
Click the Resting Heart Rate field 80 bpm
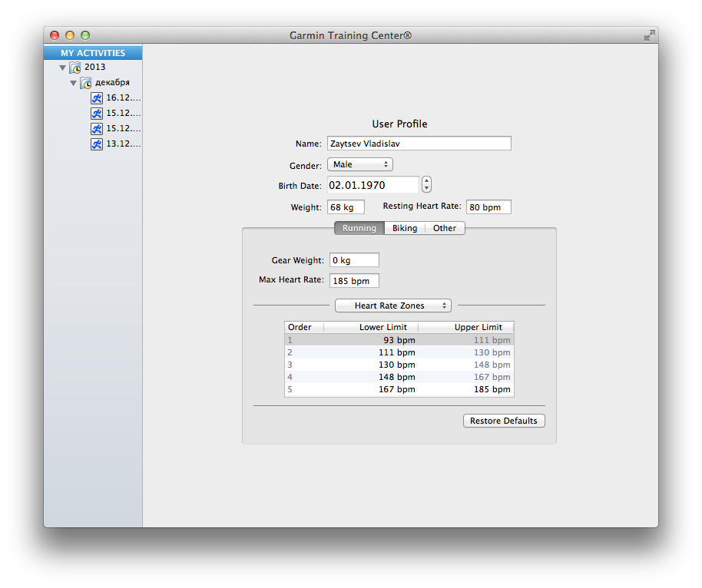coord(488,207)
